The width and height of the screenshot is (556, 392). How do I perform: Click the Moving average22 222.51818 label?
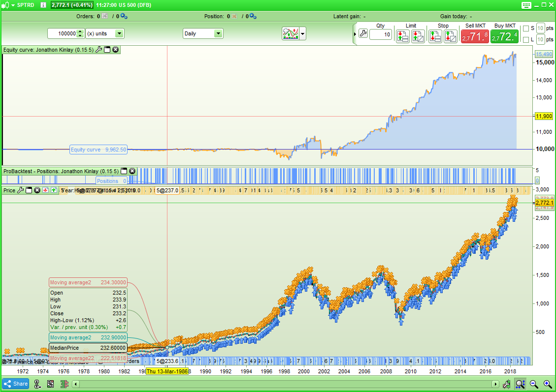tap(88, 359)
